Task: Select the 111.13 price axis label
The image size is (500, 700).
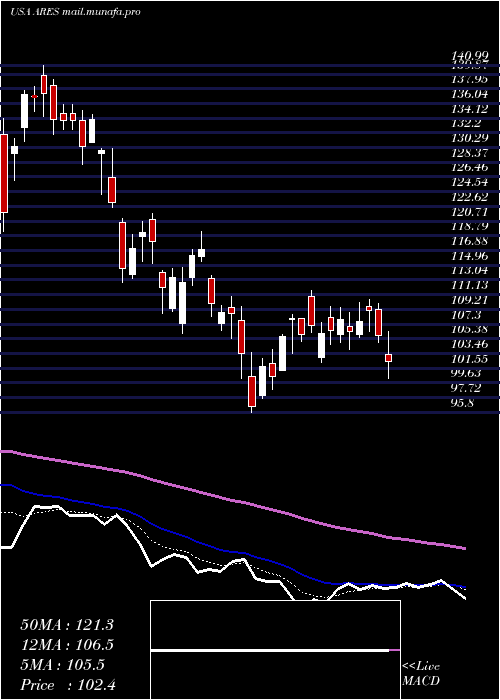Action: (470, 285)
